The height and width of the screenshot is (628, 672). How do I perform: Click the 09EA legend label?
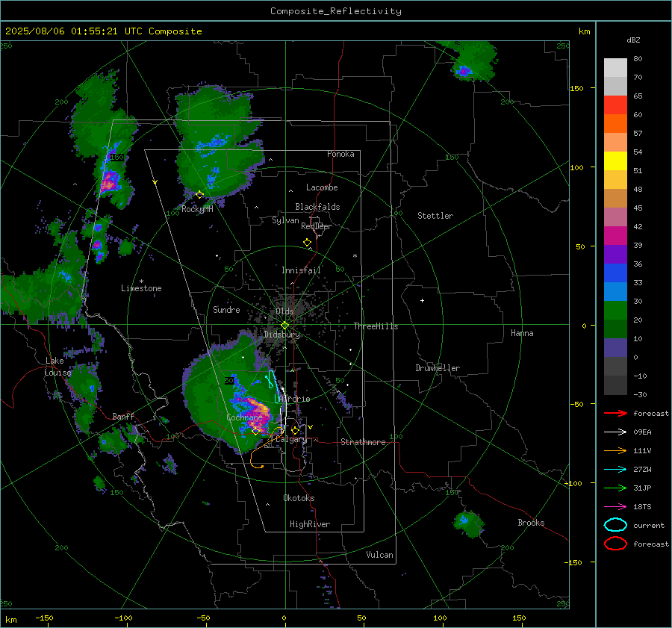tap(642, 432)
